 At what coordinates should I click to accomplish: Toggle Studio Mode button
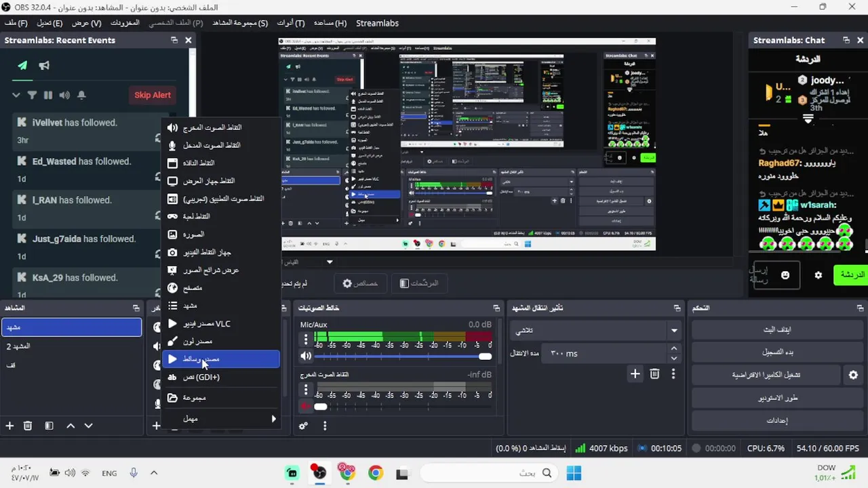coord(777,398)
